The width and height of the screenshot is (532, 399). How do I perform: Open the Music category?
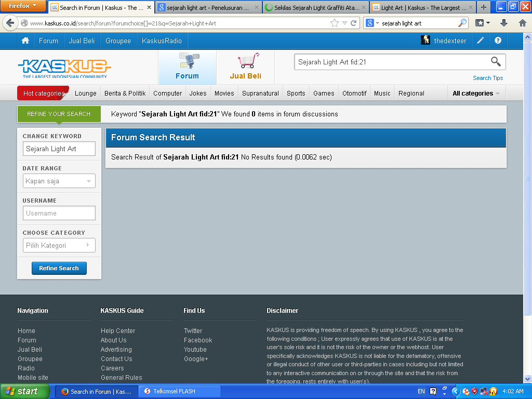coord(382,94)
